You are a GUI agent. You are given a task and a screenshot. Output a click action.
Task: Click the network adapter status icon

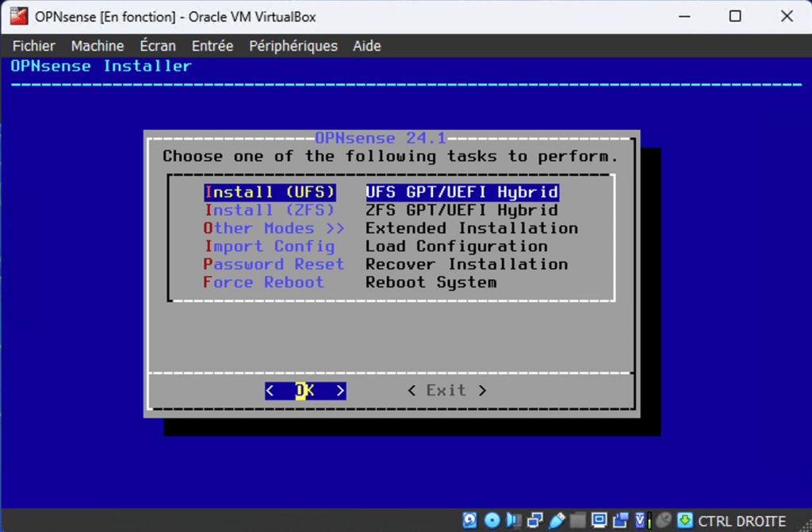[535, 520]
